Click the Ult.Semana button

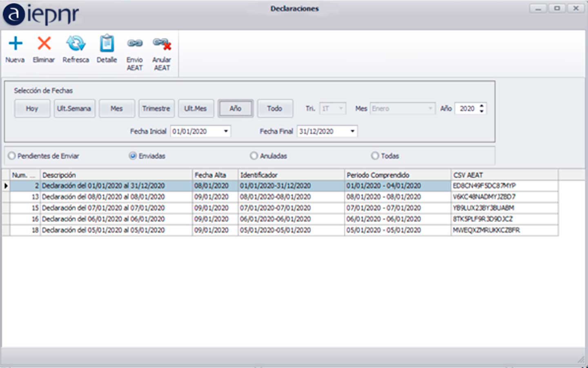point(74,108)
